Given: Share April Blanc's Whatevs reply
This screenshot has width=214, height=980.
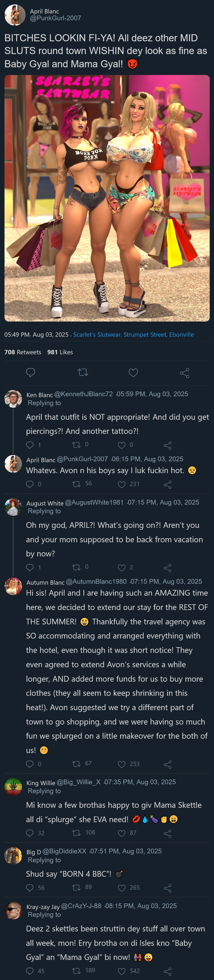Looking at the screenshot, I should coord(167,484).
